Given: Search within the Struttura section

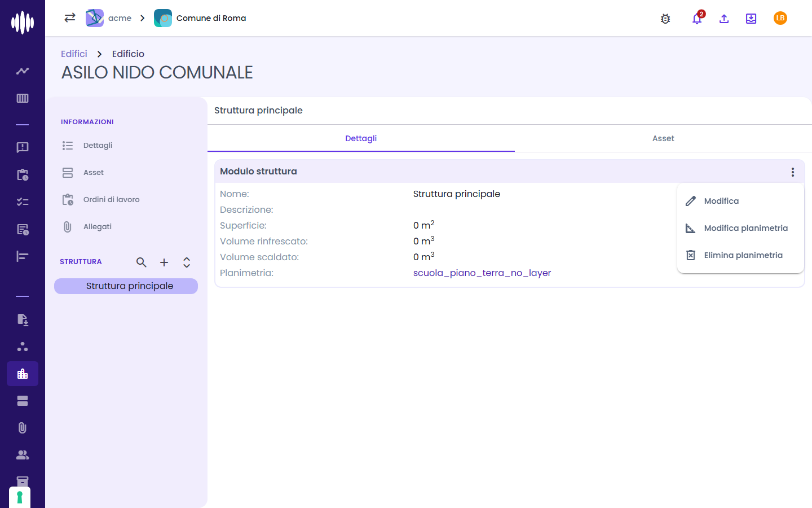Looking at the screenshot, I should pyautogui.click(x=142, y=262).
